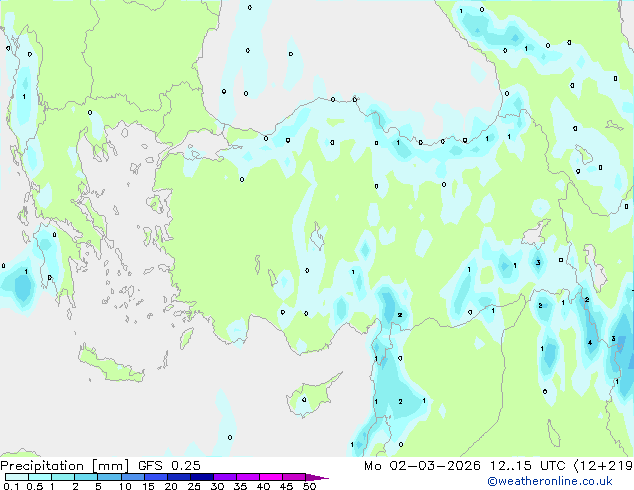
Task: Click the legend label '0.1'
Action: 11,486
